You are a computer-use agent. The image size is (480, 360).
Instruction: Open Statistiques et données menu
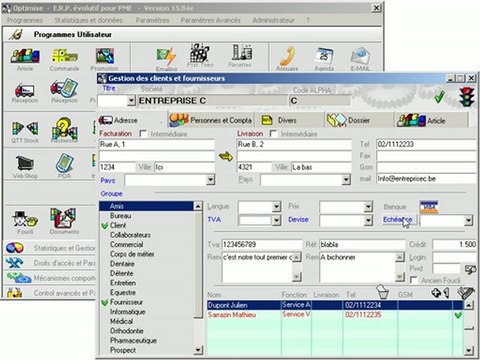88,20
